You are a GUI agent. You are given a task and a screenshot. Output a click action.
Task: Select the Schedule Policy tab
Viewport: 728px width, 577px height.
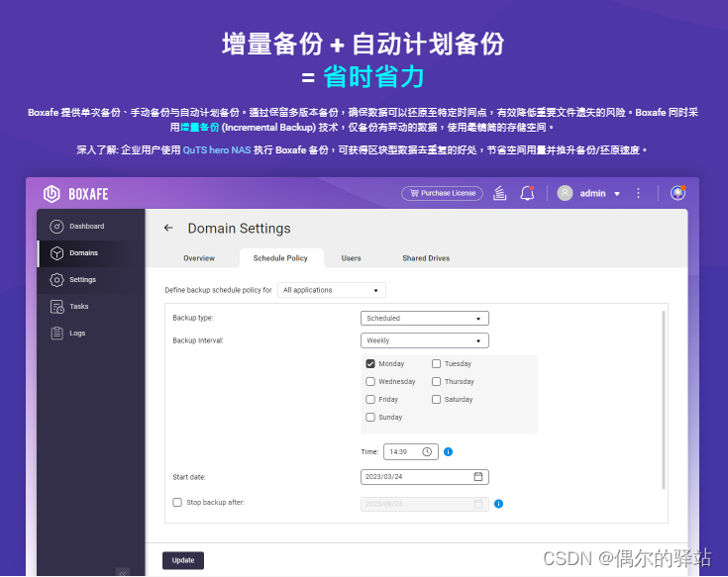[280, 258]
